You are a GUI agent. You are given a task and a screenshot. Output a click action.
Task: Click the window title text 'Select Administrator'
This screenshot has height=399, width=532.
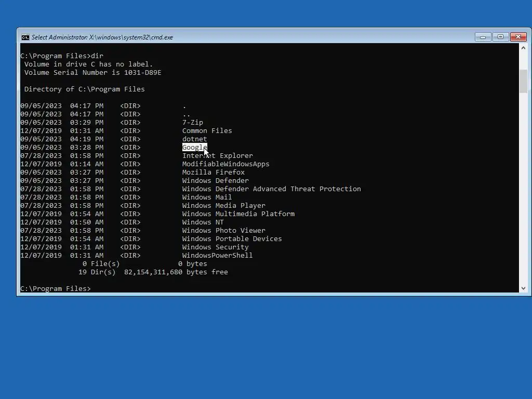(59, 37)
